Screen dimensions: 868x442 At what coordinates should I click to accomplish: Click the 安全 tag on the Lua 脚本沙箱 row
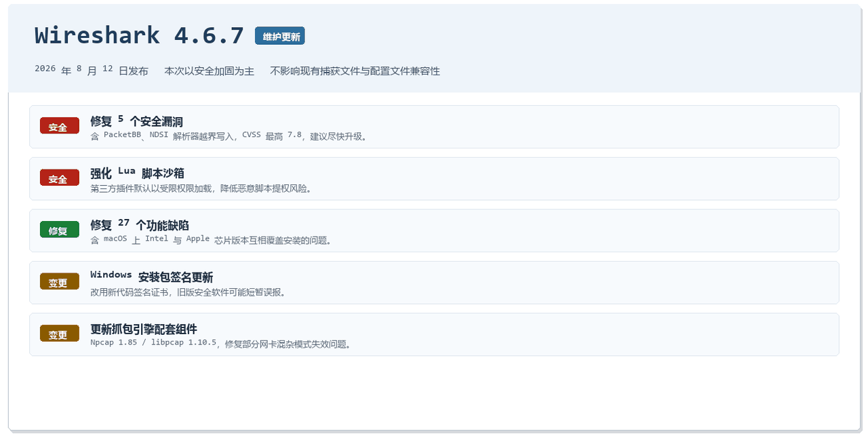coord(60,178)
